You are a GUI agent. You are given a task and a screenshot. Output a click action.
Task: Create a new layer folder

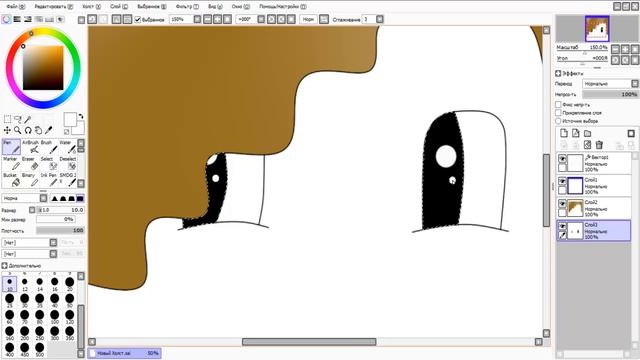tap(587, 133)
